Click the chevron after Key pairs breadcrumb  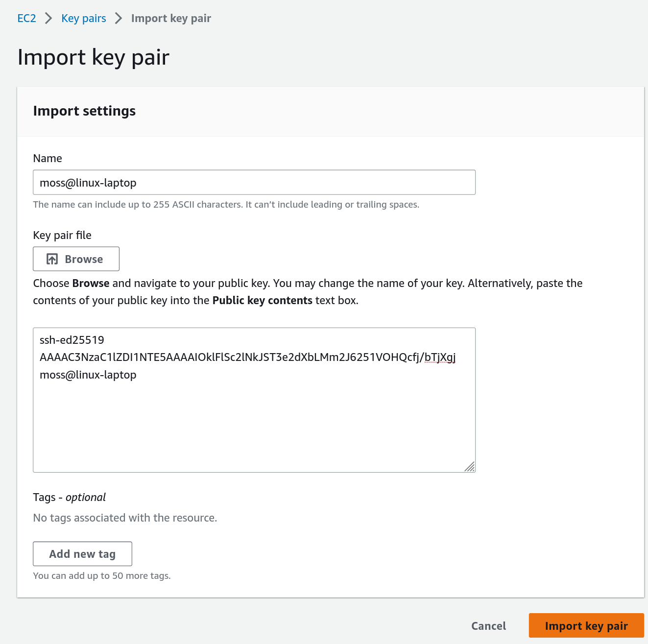[119, 19]
